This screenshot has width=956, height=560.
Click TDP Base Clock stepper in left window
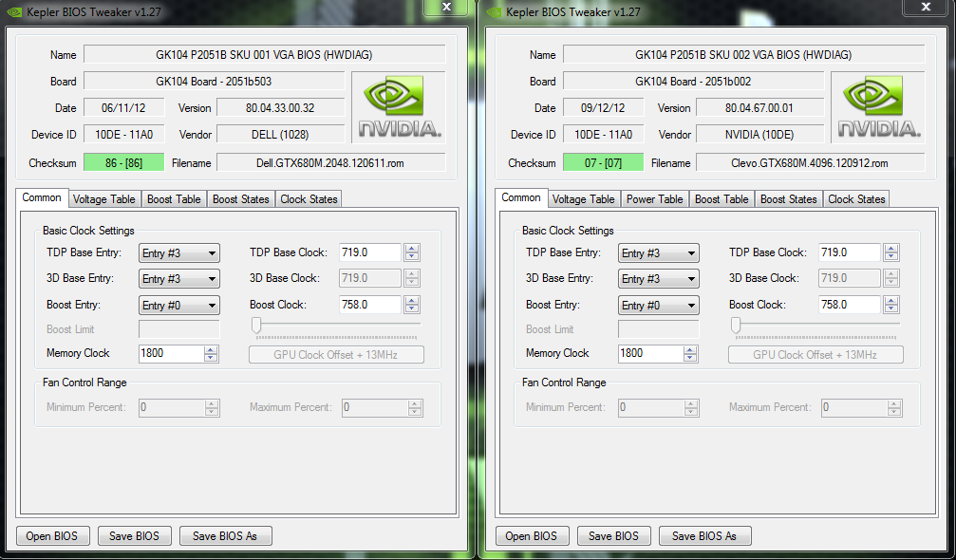tap(412, 252)
